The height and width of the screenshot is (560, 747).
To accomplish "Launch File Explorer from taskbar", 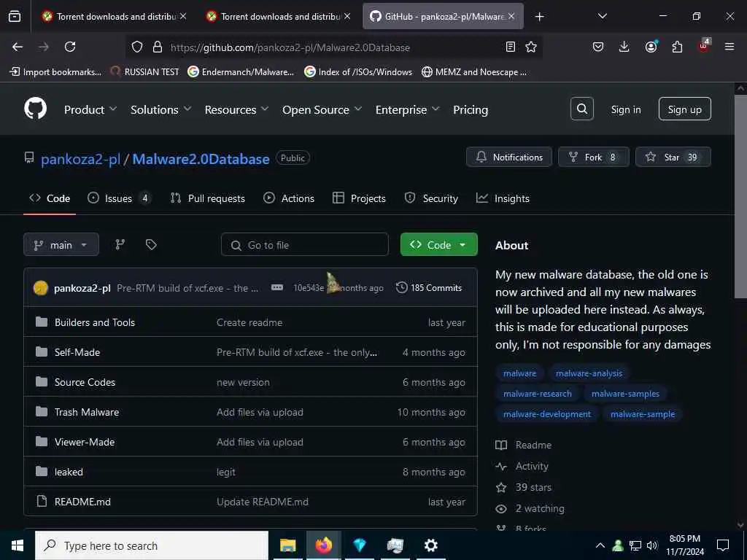I will point(287,545).
